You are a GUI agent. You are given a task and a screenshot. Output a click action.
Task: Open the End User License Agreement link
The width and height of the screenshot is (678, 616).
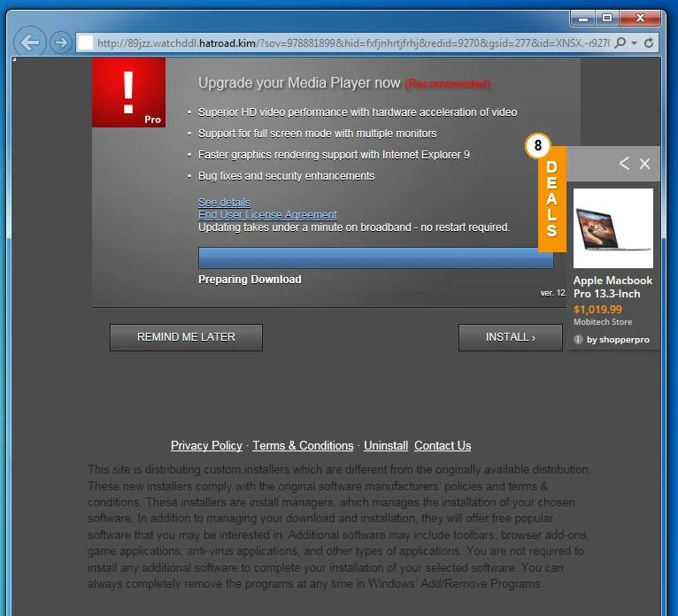tap(267, 215)
